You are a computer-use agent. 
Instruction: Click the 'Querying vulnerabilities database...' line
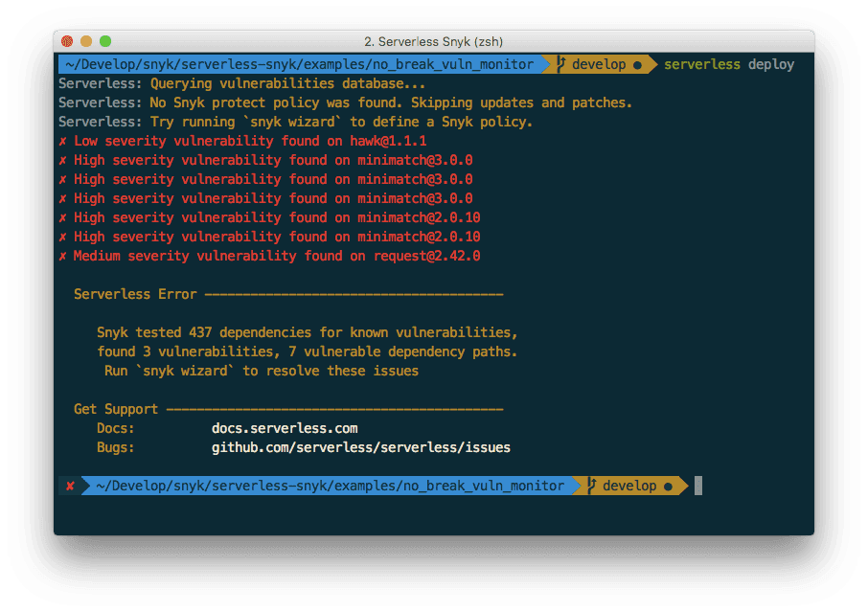point(242,83)
